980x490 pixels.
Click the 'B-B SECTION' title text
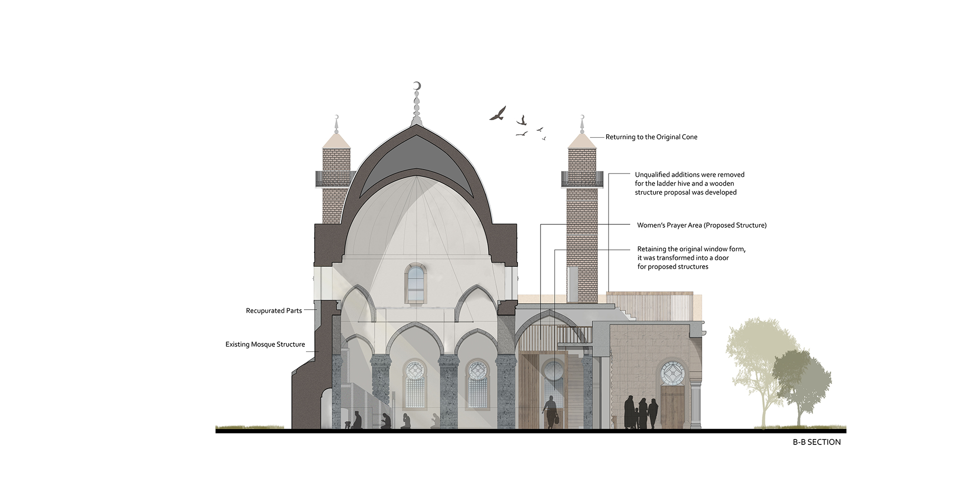[816, 442]
